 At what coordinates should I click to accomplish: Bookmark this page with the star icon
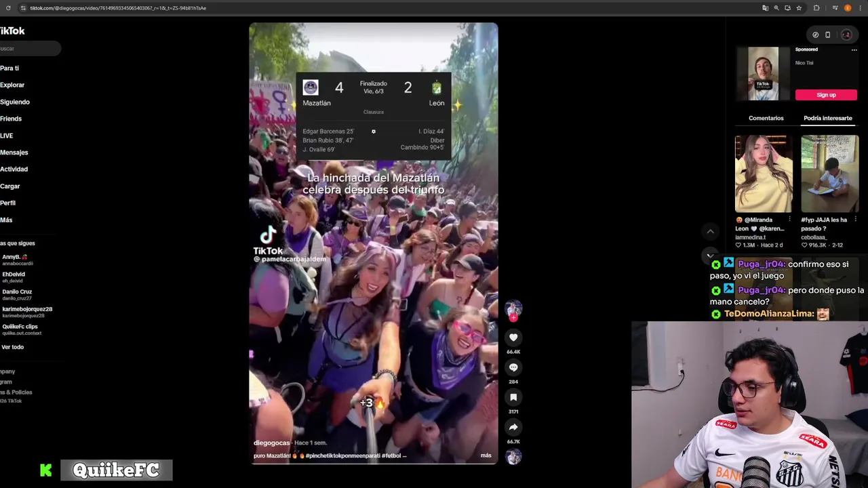799,8
